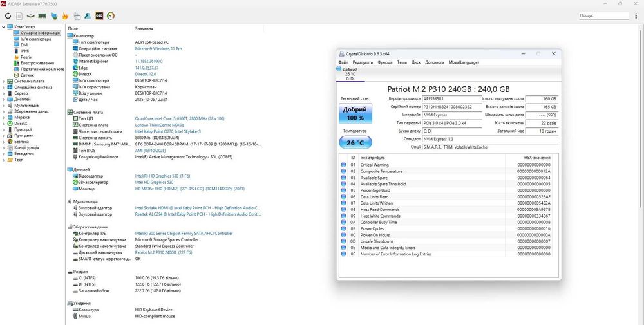644x325 pixels.
Task: Open the Report page icon in AIDA64 toolbar
Action: 19,16
